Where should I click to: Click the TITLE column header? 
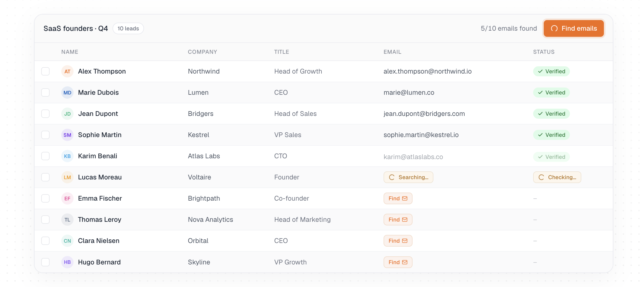282,52
